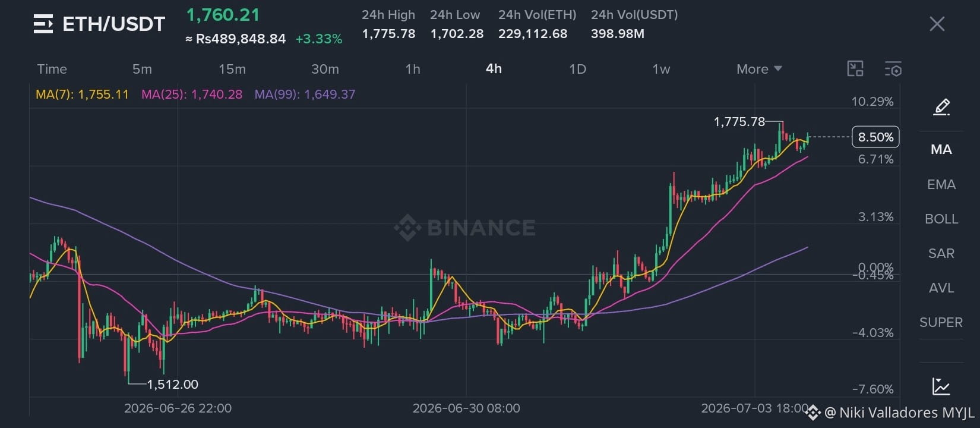Toggle the EMA indicator
The height and width of the screenshot is (428, 980).
pyautogui.click(x=941, y=184)
